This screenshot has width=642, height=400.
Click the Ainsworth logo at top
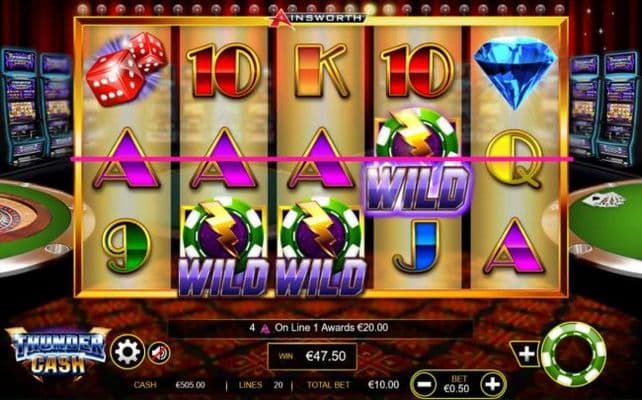point(319,18)
